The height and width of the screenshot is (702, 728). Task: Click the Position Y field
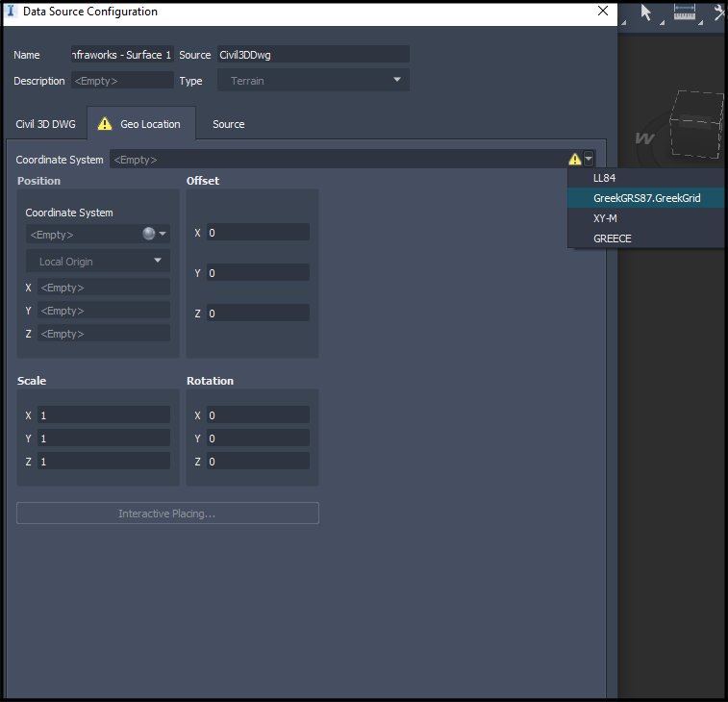104,311
